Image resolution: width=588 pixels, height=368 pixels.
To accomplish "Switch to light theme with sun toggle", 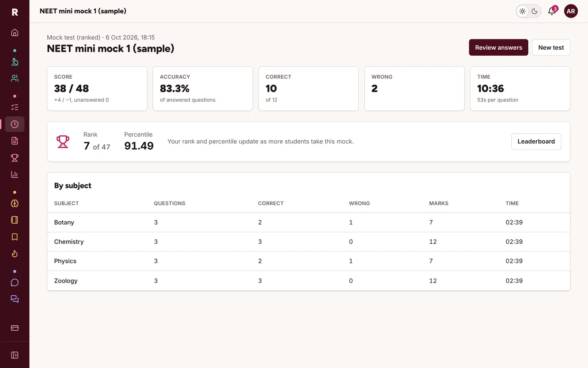I will (523, 11).
